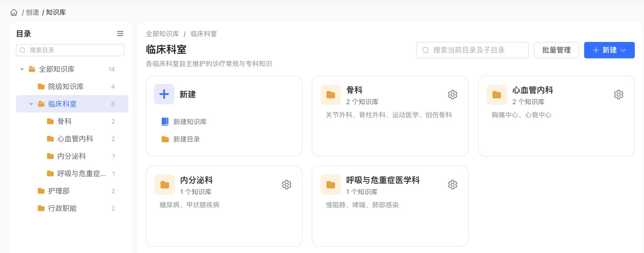Click the 呼吸与危重症医学科 card folder icon
This screenshot has height=253, width=644.
(x=331, y=185)
